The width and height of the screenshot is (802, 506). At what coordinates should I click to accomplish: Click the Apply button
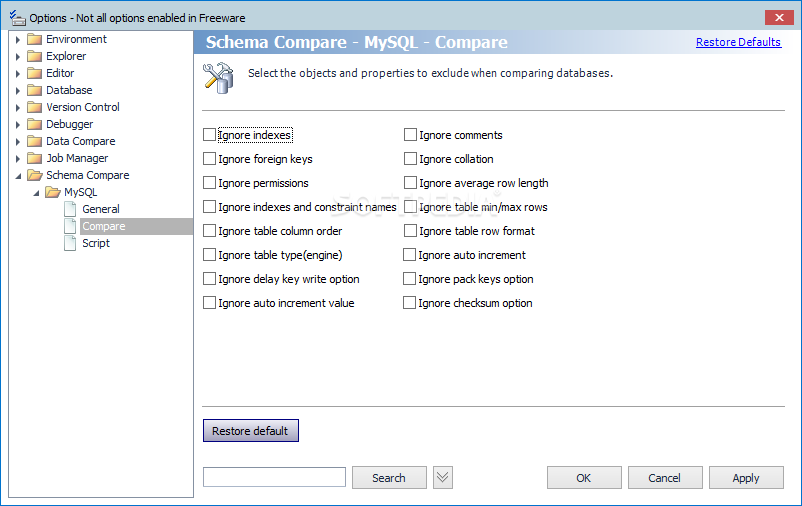pyautogui.click(x=746, y=478)
